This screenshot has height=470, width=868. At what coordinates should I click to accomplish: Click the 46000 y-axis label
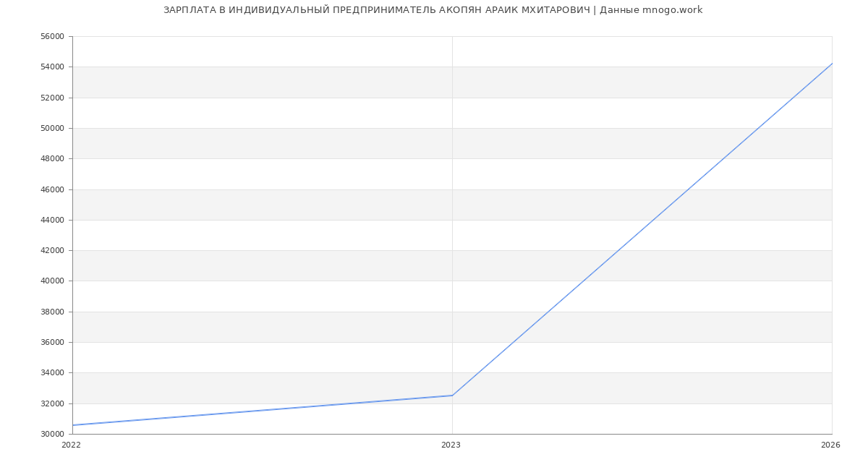[x=54, y=189]
